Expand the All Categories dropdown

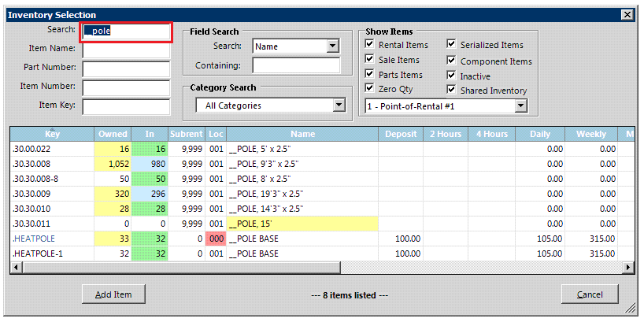coord(339,105)
